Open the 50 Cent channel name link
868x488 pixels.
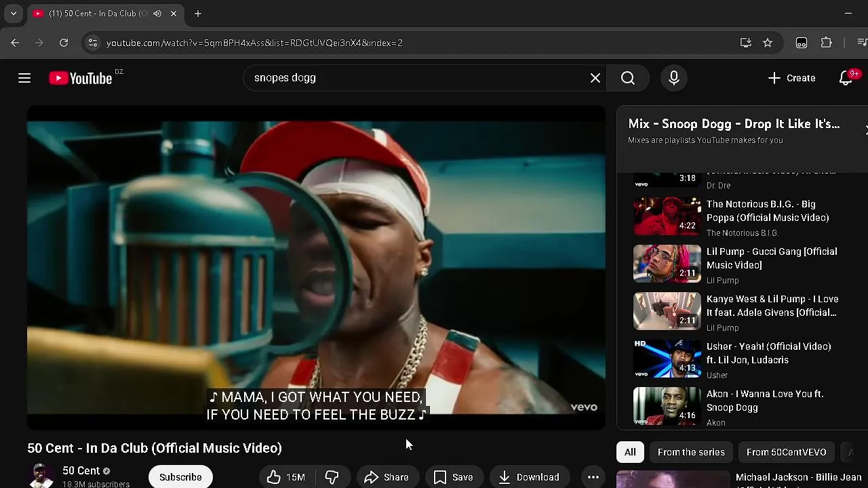point(81,470)
